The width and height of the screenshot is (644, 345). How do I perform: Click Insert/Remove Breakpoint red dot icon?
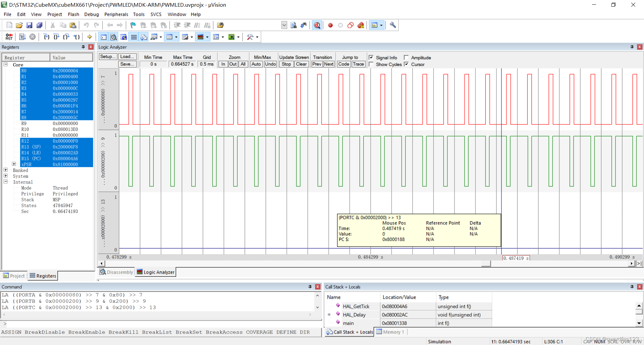click(x=330, y=25)
